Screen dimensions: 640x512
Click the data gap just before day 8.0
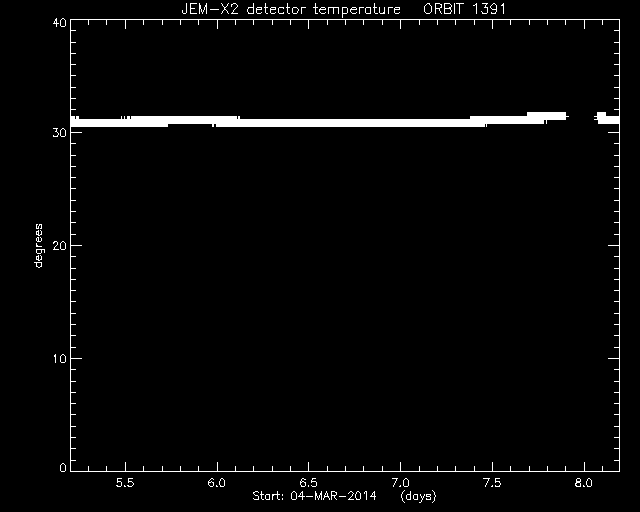click(x=581, y=118)
